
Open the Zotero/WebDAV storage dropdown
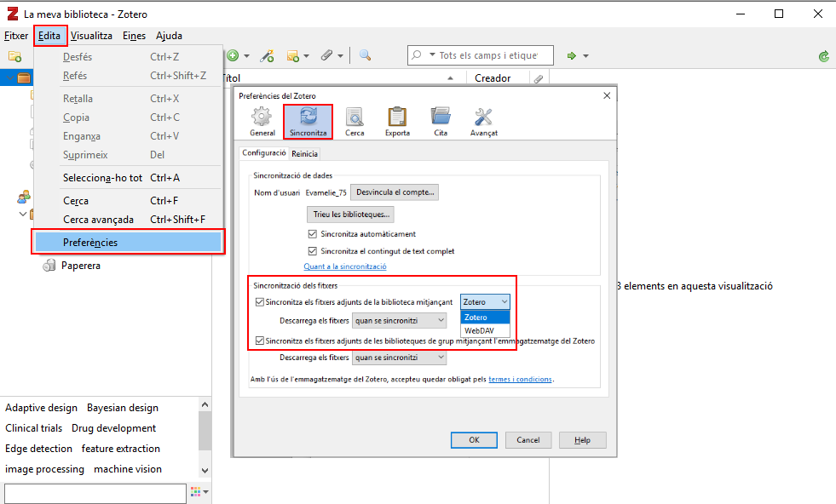[x=485, y=302]
